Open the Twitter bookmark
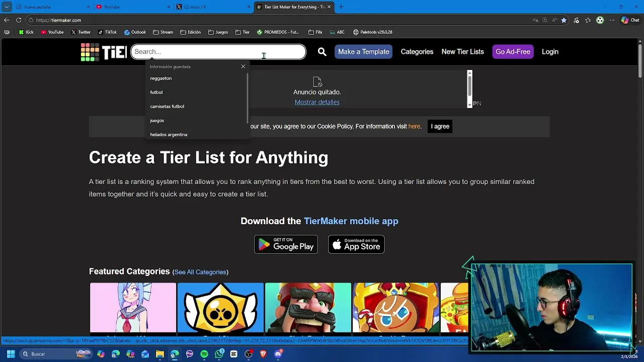 (x=80, y=32)
